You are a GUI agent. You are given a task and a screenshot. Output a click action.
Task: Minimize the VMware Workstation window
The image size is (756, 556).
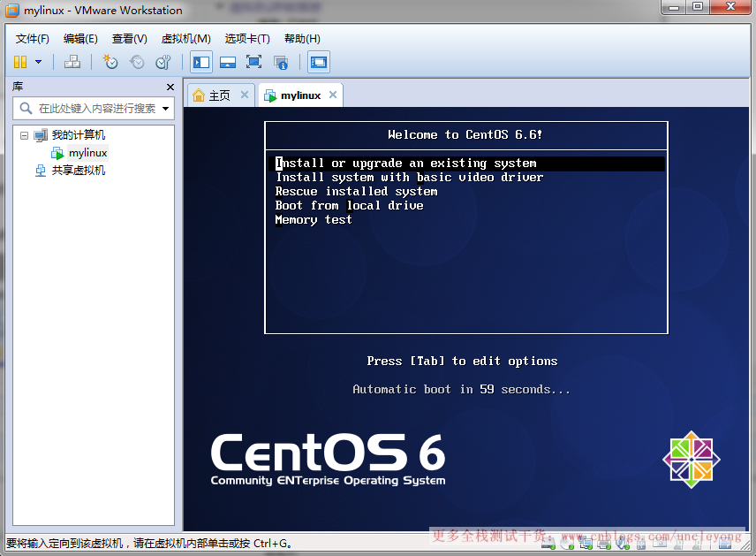674,7
